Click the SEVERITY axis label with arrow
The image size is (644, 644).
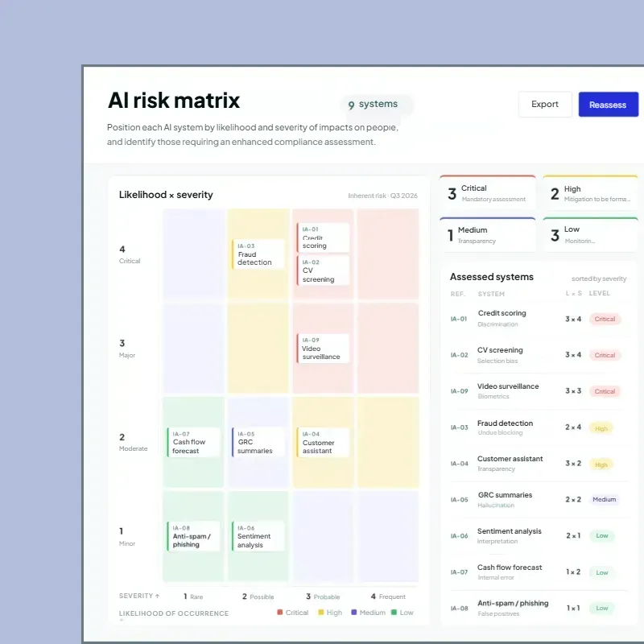[139, 596]
